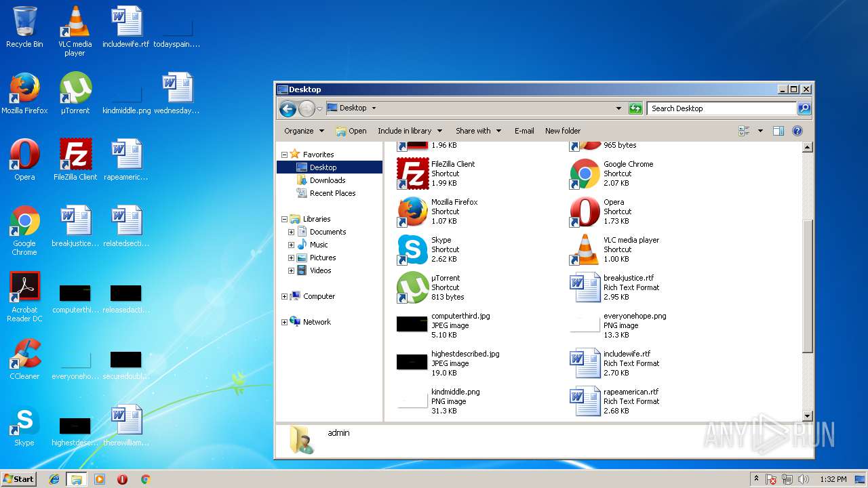Click Chrome icon in the taskbar
Image resolution: width=868 pixels, height=488 pixels.
coord(145,479)
